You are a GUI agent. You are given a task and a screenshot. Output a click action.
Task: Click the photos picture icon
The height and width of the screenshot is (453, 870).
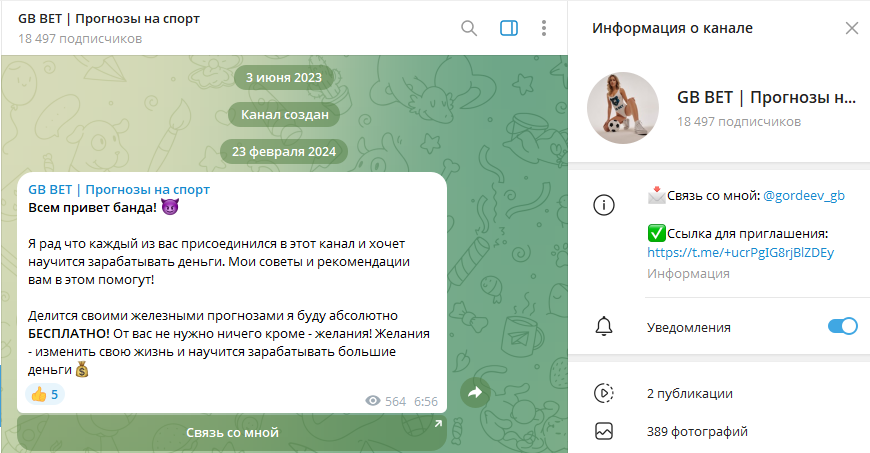click(x=604, y=431)
